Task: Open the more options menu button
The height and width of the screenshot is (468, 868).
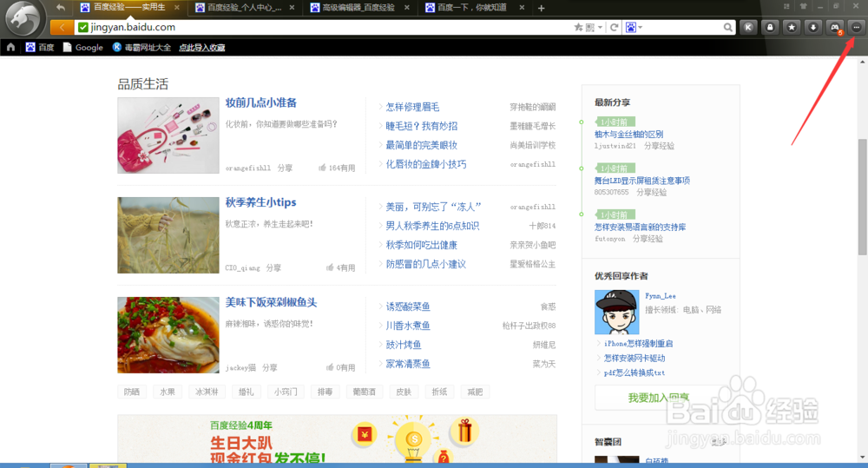Action: coord(857,27)
